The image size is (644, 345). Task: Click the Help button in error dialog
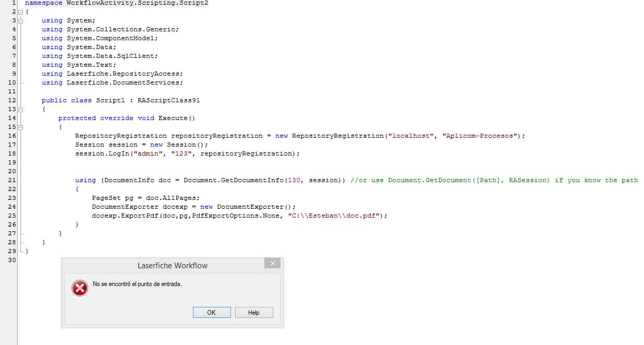[x=254, y=312]
